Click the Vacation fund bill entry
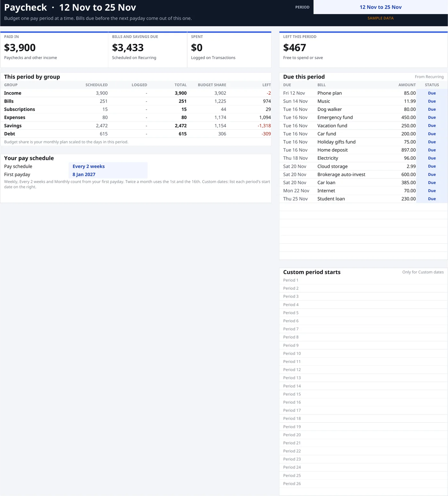448x496 pixels. (332, 126)
